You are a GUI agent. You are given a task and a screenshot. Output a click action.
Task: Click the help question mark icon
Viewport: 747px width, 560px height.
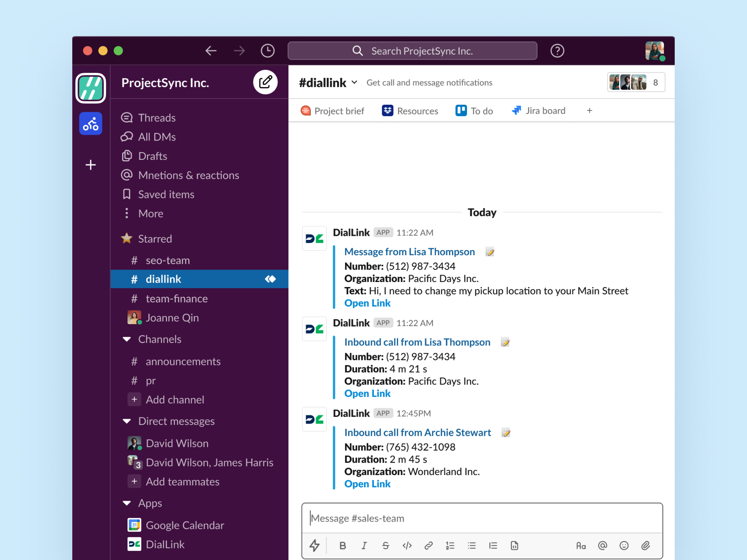(557, 51)
